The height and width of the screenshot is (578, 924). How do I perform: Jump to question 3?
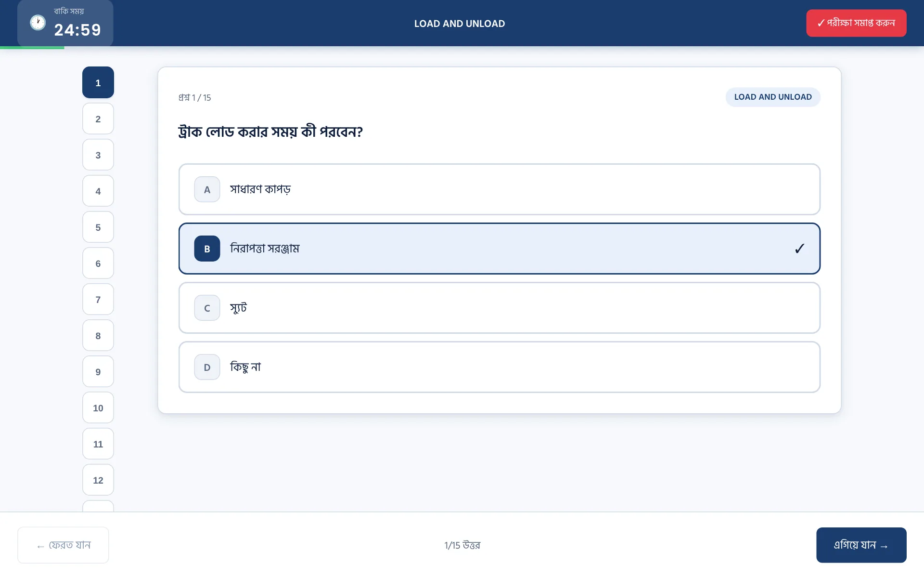coord(98,155)
